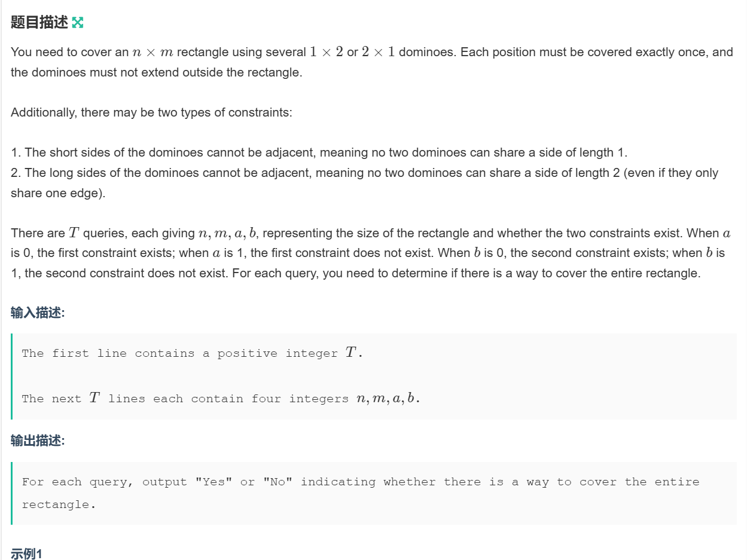
Task: Click the "Additionally, there may be" sentence
Action: [x=151, y=112]
